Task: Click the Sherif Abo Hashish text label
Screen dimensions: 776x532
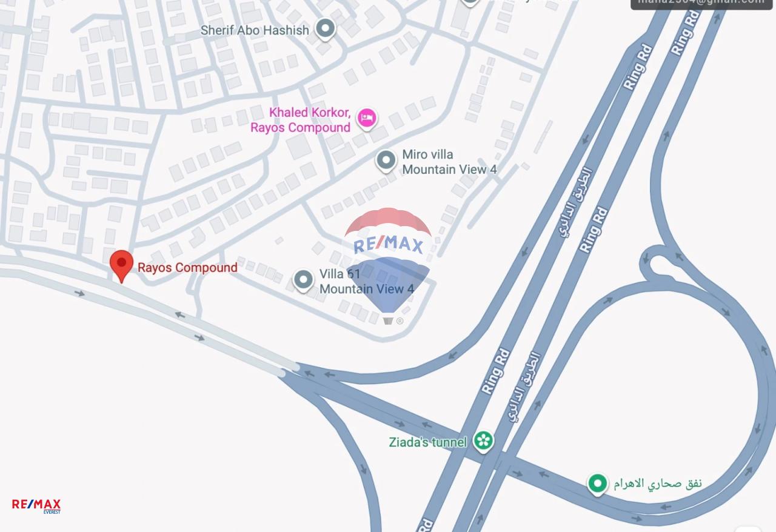Action: [x=255, y=30]
